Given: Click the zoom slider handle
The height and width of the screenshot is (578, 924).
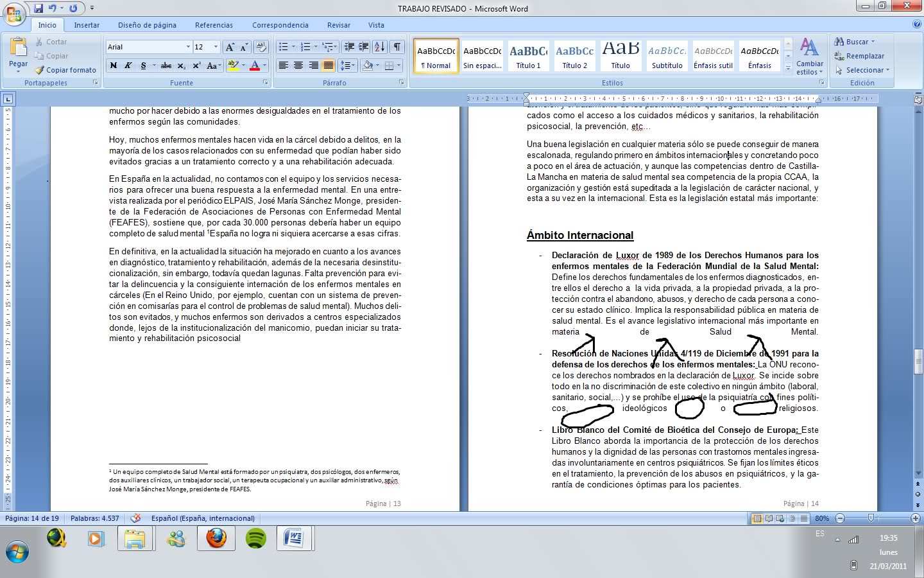Looking at the screenshot, I should pyautogui.click(x=871, y=518).
